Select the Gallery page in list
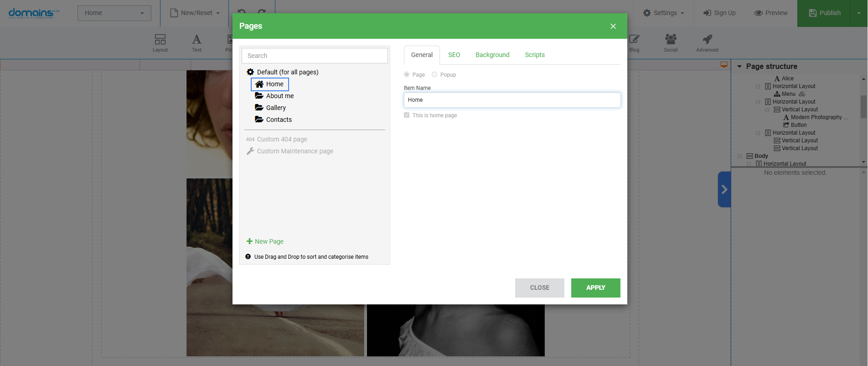 [275, 108]
